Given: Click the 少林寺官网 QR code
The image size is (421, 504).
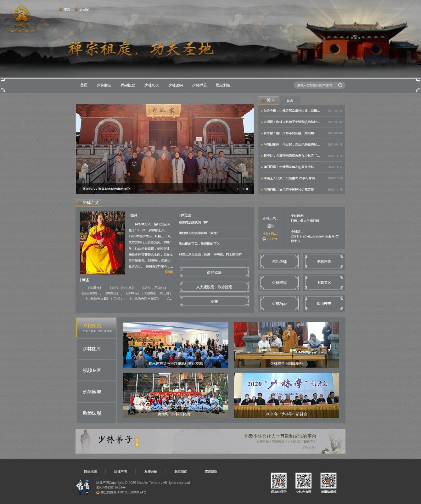Looking at the screenshot, I should 303,481.
